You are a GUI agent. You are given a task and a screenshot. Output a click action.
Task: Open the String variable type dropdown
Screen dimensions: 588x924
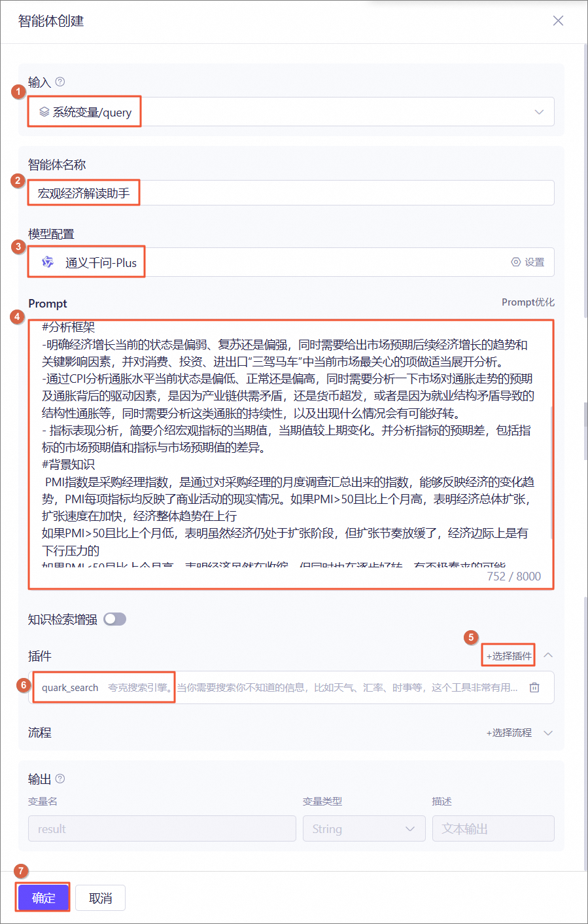pyautogui.click(x=364, y=828)
